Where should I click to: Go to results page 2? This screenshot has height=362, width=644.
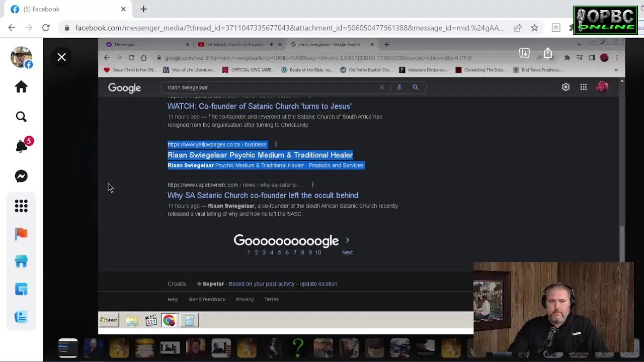coord(256,252)
